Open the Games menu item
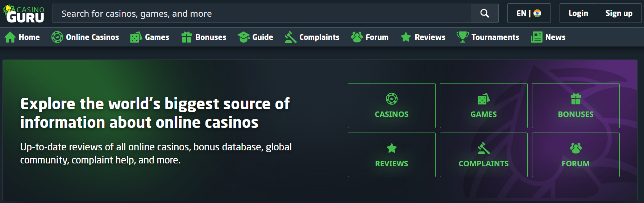 tap(157, 37)
